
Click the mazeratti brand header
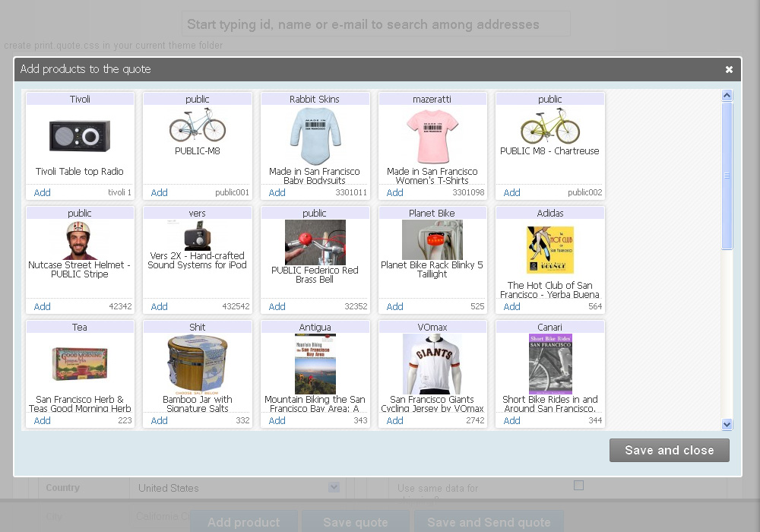(x=432, y=100)
